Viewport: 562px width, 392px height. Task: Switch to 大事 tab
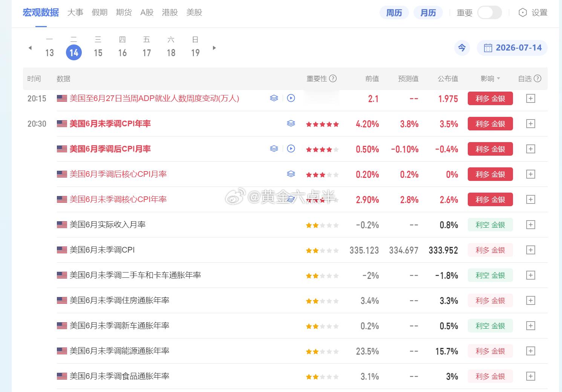click(x=75, y=12)
